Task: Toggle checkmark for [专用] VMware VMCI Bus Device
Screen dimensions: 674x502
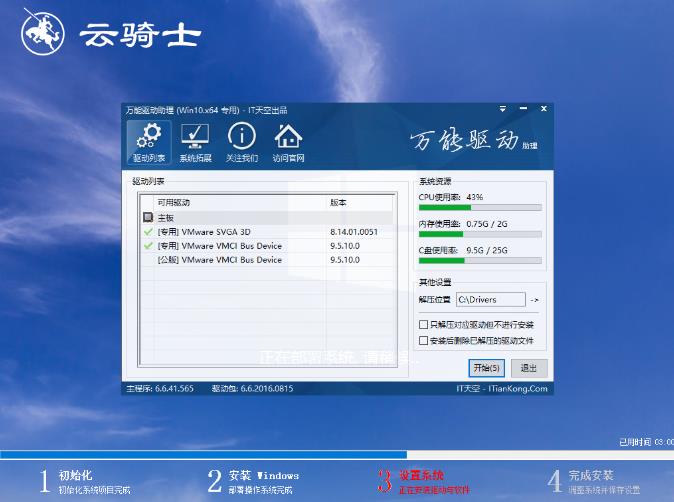Action: coord(148,246)
